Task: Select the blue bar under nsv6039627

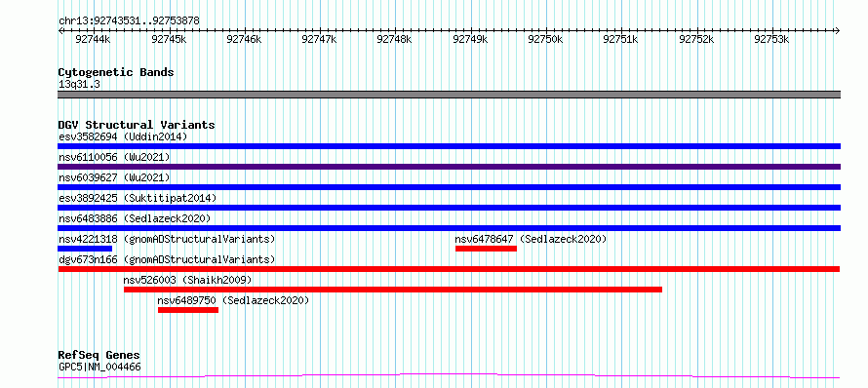Action: (x=449, y=187)
